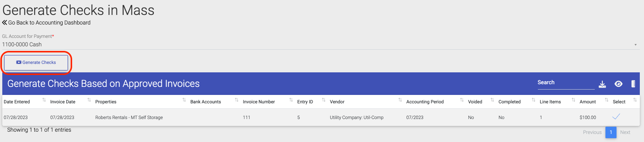Expand the GL Account for Payment dropdown
This screenshot has height=142, width=644.
636,45
